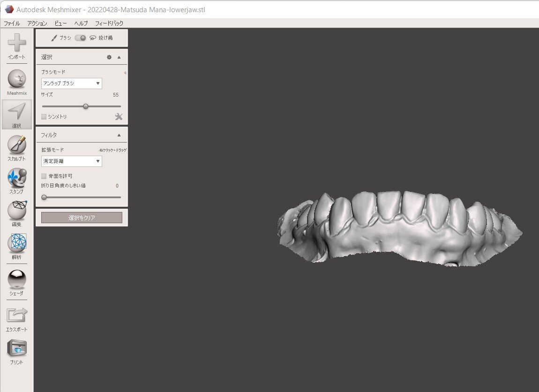Open the View (ビュー) menu

click(x=60, y=23)
